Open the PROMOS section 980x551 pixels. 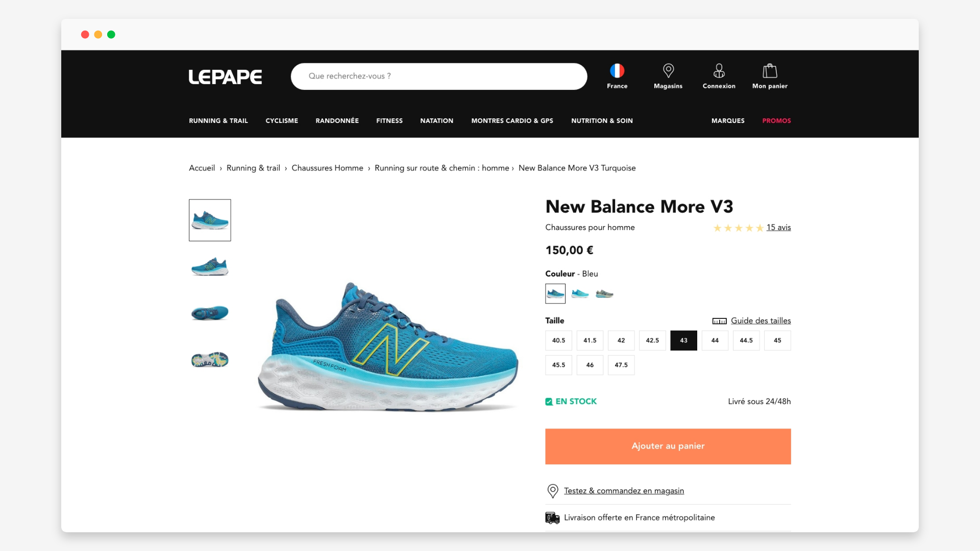pyautogui.click(x=776, y=121)
